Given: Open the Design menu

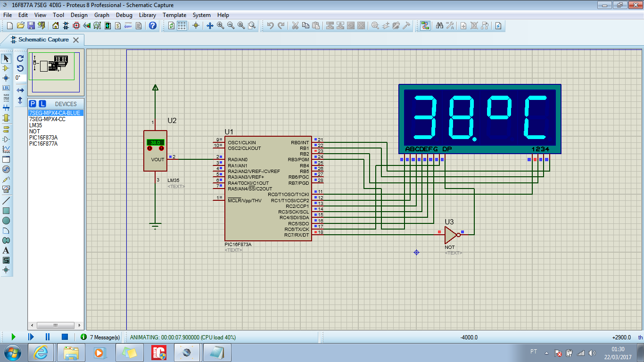Looking at the screenshot, I should (79, 15).
